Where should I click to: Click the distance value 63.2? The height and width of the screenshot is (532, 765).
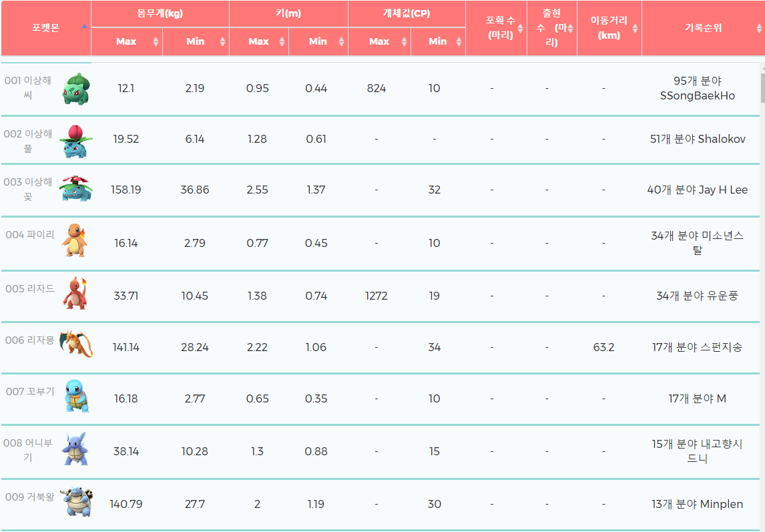point(603,348)
